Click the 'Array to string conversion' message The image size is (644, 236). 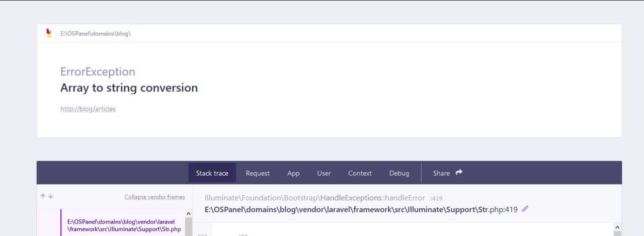[129, 88]
